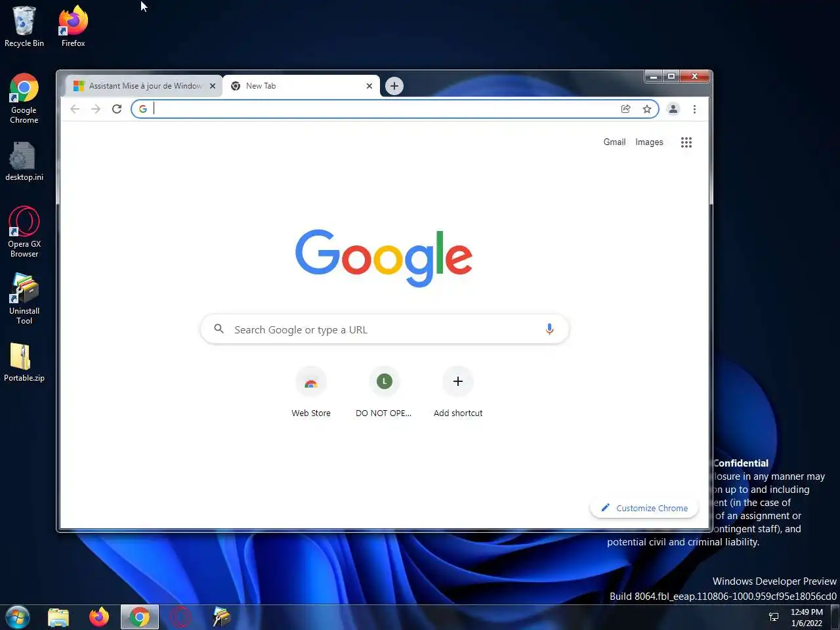This screenshot has height=630, width=840.
Task: Close the New Tab tab
Action: point(369,86)
